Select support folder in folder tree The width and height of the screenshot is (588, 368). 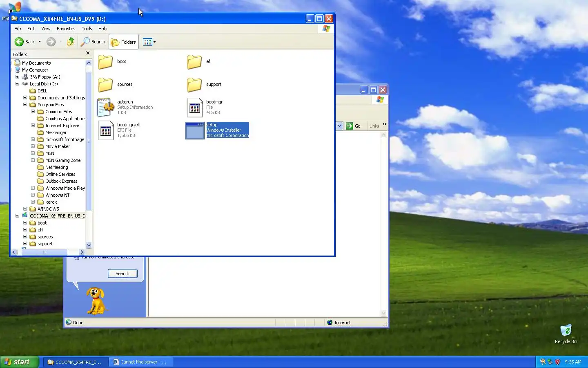pos(45,244)
